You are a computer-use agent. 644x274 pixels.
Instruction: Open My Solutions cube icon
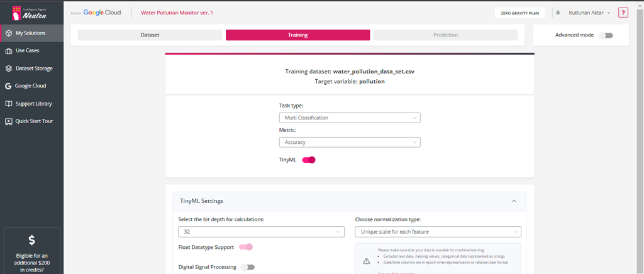[8, 33]
